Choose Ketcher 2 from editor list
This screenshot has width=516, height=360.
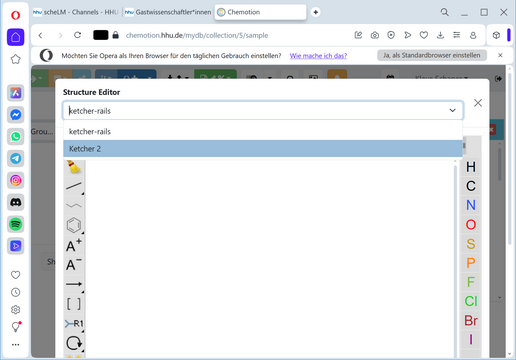point(263,149)
